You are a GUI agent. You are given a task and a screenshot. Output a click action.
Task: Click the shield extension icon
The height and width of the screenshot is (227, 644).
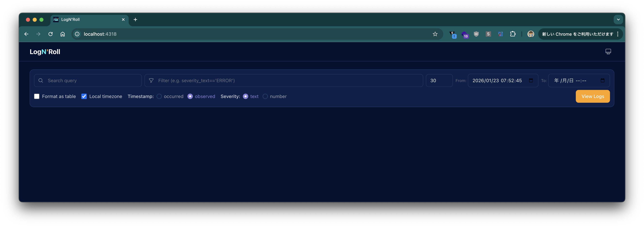(476, 34)
